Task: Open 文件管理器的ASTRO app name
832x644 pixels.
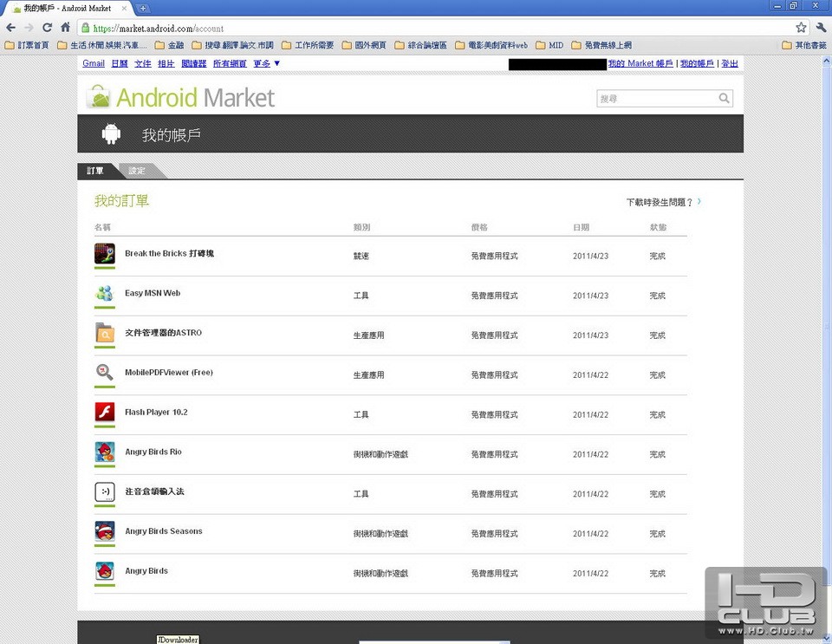Action: click(163, 333)
